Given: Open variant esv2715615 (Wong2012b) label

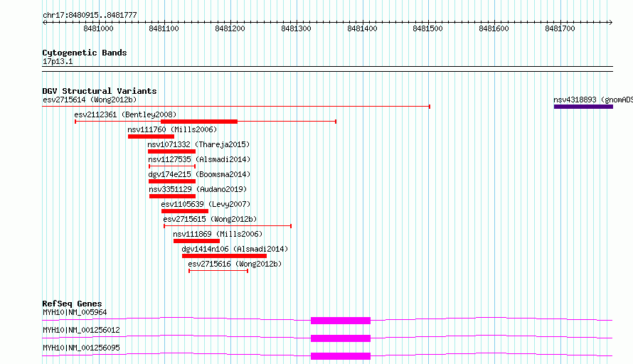Looking at the screenshot, I should (210, 219).
